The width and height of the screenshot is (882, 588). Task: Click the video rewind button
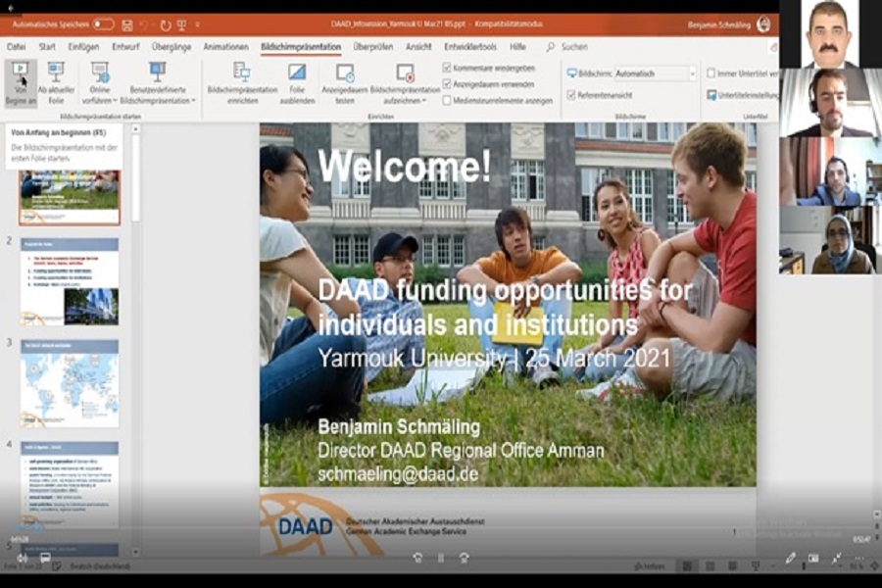coord(417,558)
